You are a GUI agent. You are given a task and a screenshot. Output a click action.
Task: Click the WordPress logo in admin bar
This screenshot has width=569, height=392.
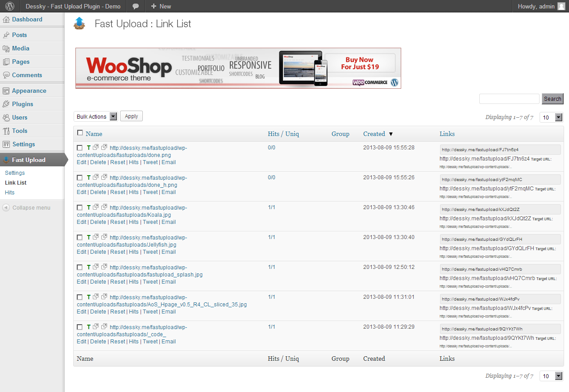pos(10,6)
